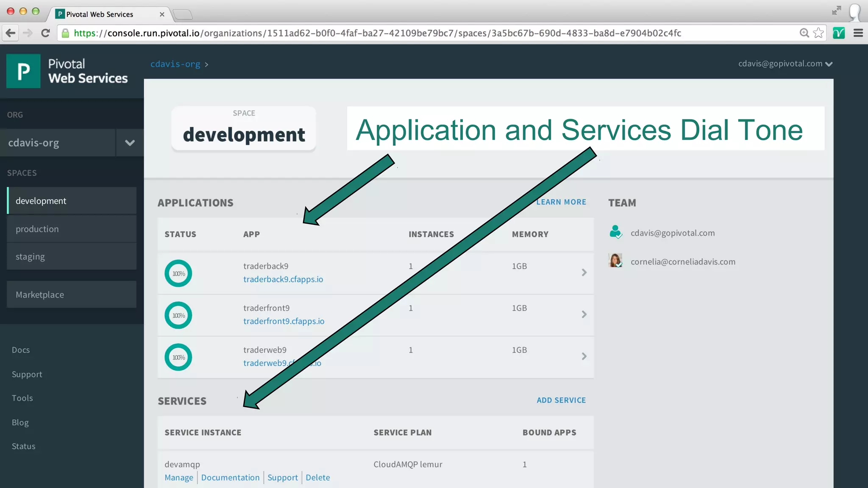Expand traderfront9 row chevron

(x=584, y=314)
